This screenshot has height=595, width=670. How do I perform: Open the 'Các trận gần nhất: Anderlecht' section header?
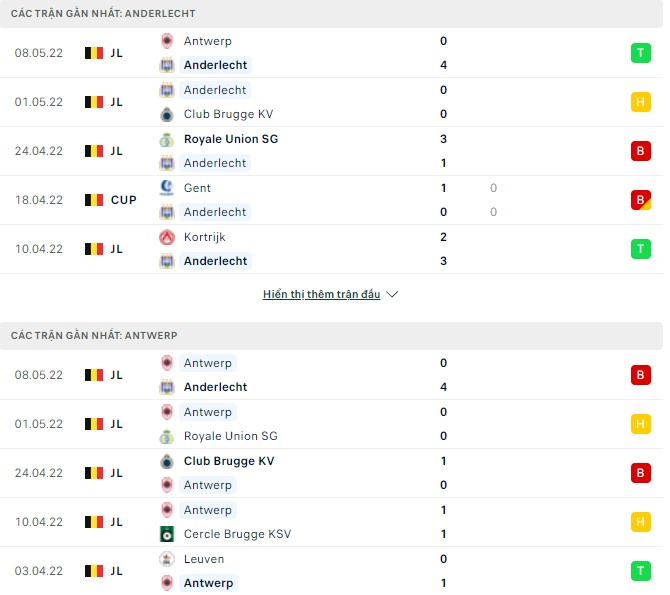103,14
